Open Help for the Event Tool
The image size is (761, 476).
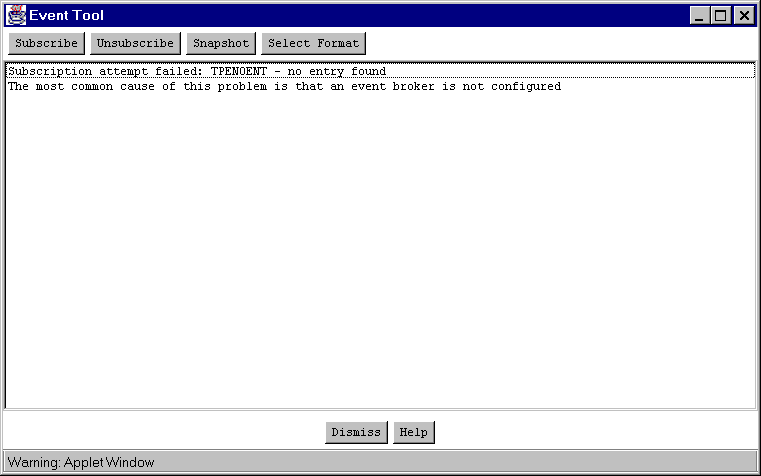point(414,432)
